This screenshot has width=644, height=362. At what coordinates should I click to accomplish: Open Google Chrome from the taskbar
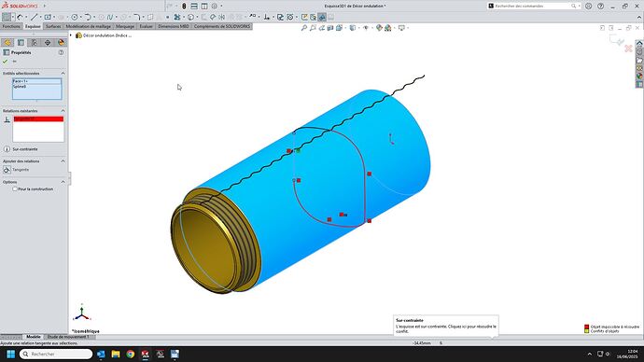[x=130, y=354]
